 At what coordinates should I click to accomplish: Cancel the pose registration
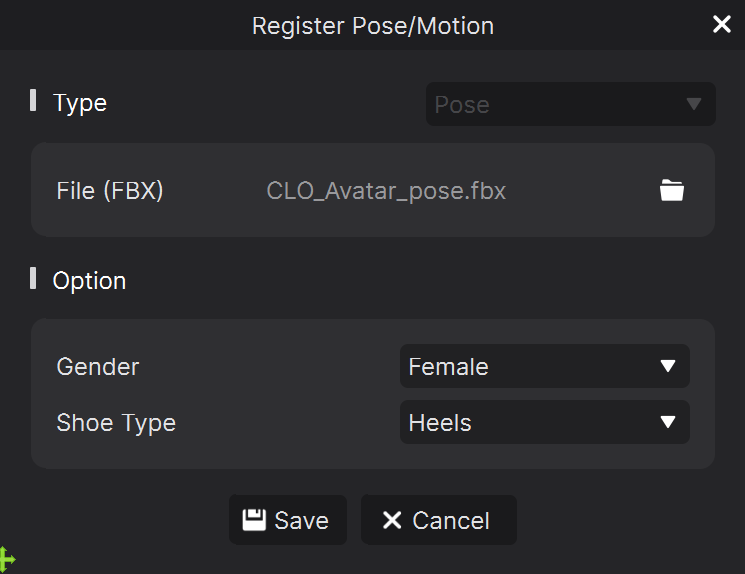(x=439, y=520)
